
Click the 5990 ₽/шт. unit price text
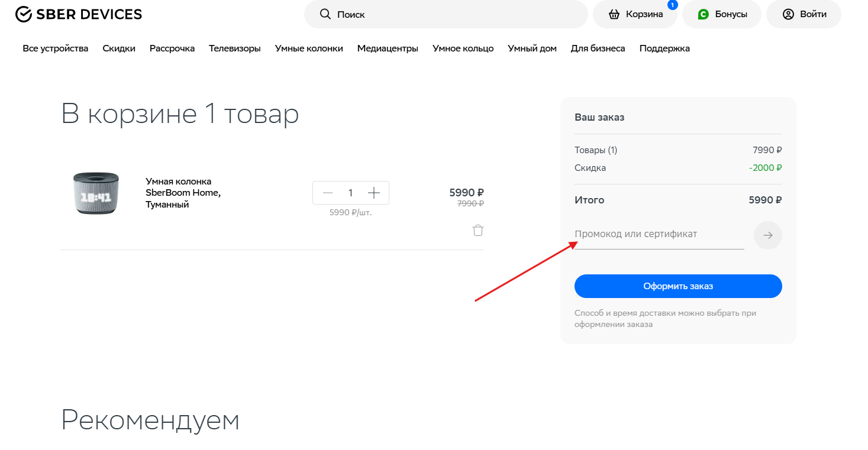pyautogui.click(x=350, y=212)
